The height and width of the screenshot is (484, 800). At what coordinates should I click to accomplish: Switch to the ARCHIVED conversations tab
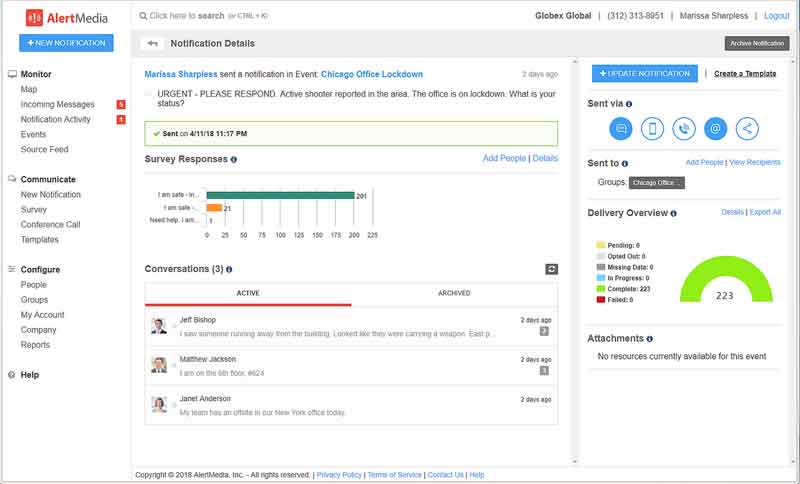454,293
